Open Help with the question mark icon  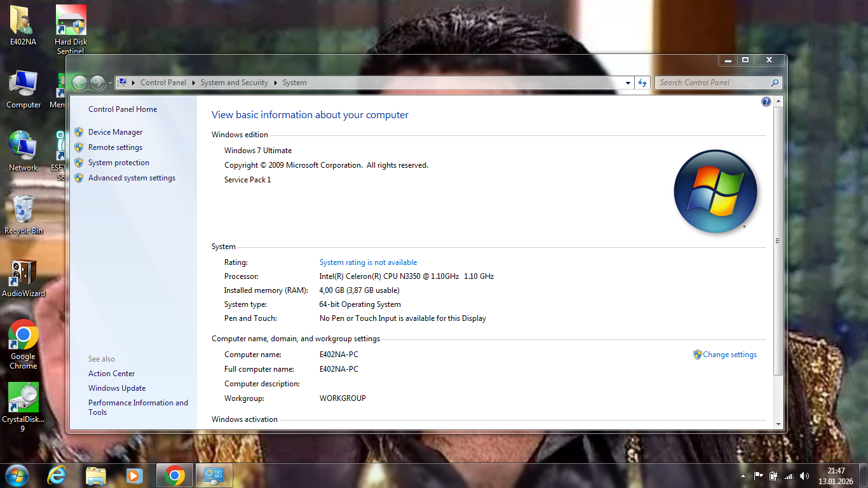coord(766,102)
